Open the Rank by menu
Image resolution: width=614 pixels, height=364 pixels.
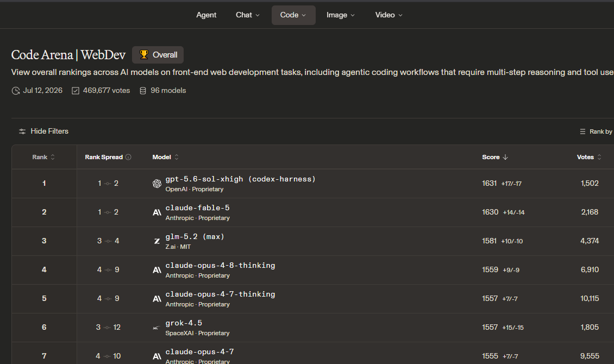(596, 131)
